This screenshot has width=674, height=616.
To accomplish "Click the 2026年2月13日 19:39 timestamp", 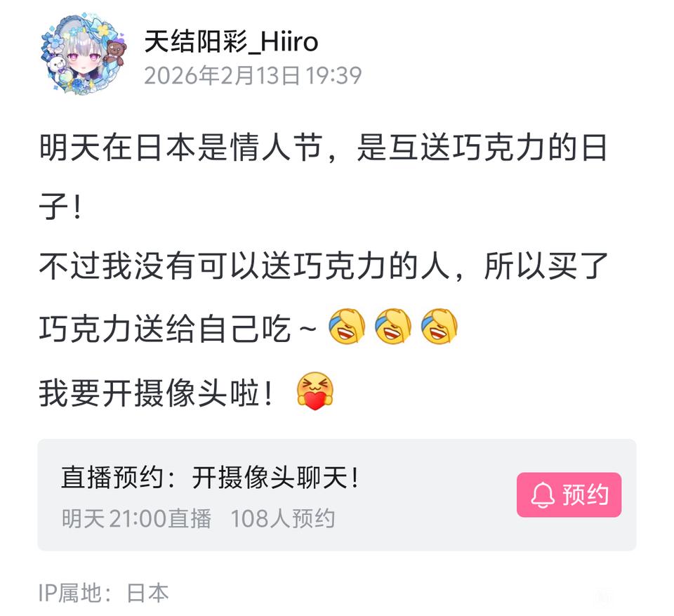I will point(253,76).
